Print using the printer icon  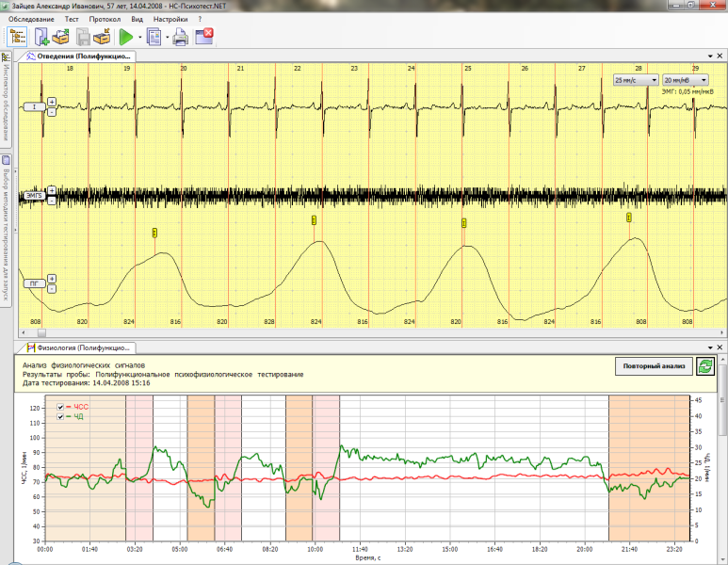click(182, 38)
